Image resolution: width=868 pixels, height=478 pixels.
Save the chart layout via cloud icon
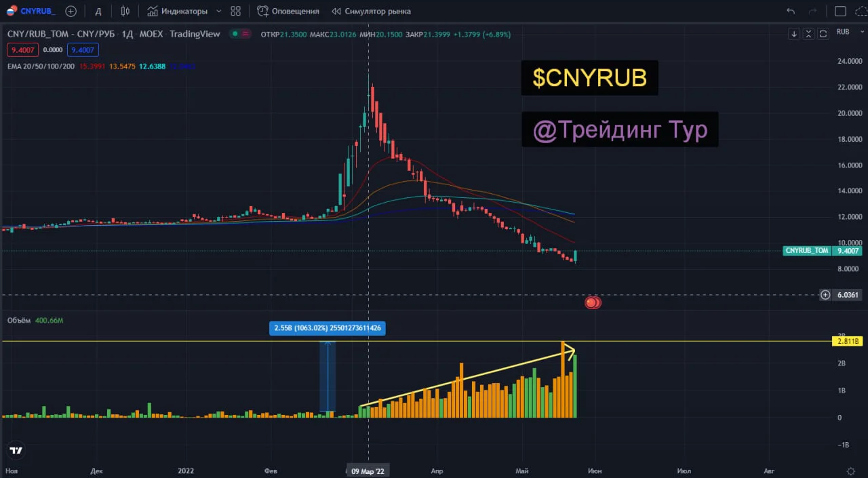[861, 11]
